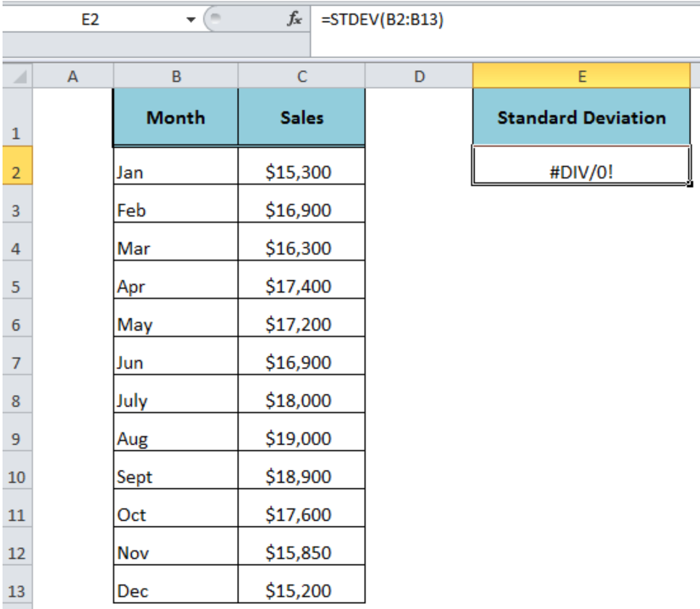Screen dimensions: 700x609
Task: Select column B header
Action: [x=176, y=76]
